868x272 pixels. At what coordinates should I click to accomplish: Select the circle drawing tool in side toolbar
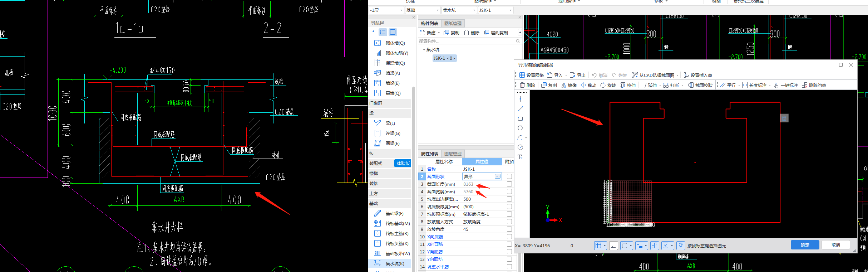click(520, 147)
